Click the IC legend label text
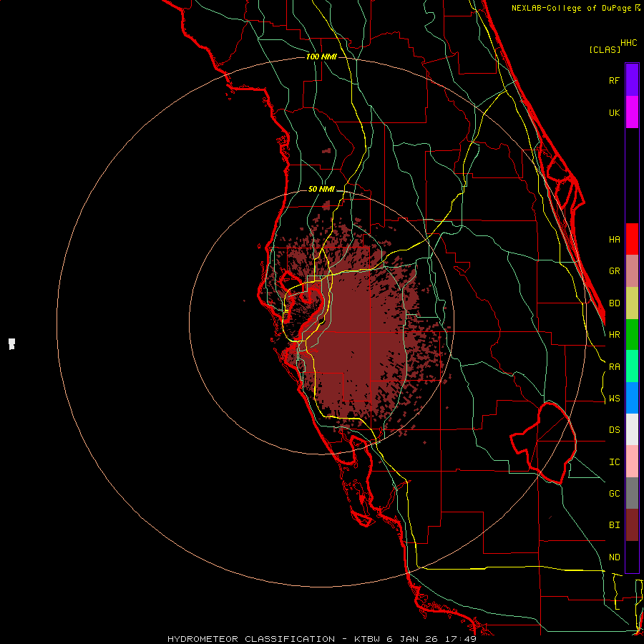 (x=614, y=462)
